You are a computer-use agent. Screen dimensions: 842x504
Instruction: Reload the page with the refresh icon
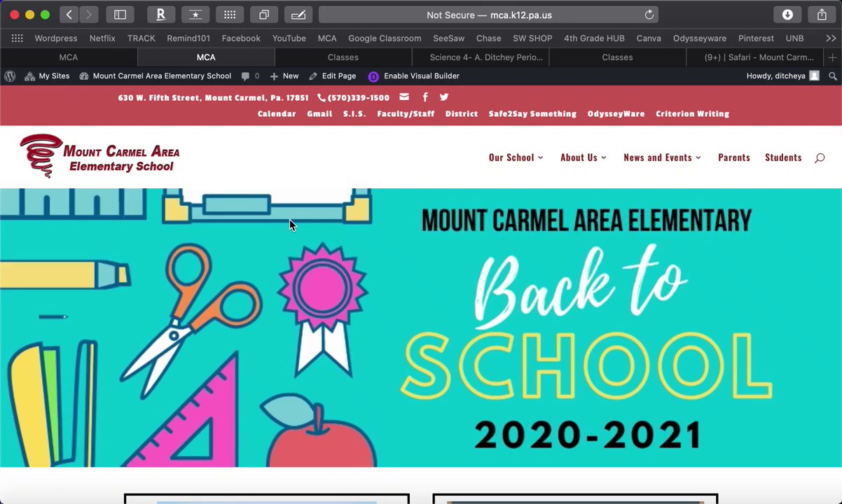(x=649, y=15)
